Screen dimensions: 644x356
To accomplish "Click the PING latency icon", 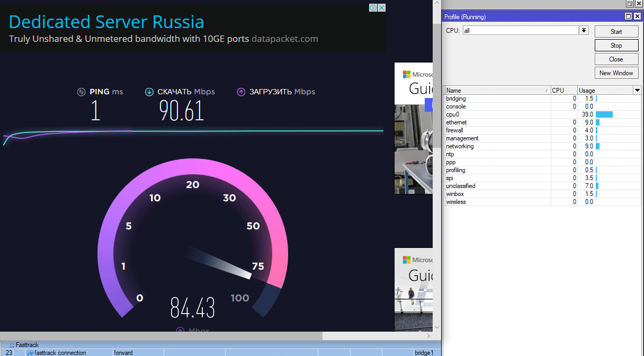I will pyautogui.click(x=81, y=92).
